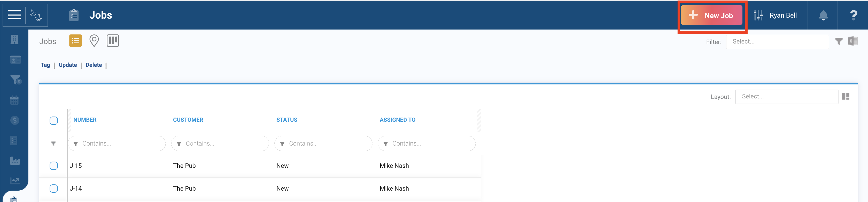Tick the checkbox for job J-14
This screenshot has width=868, height=202.
(x=53, y=189)
